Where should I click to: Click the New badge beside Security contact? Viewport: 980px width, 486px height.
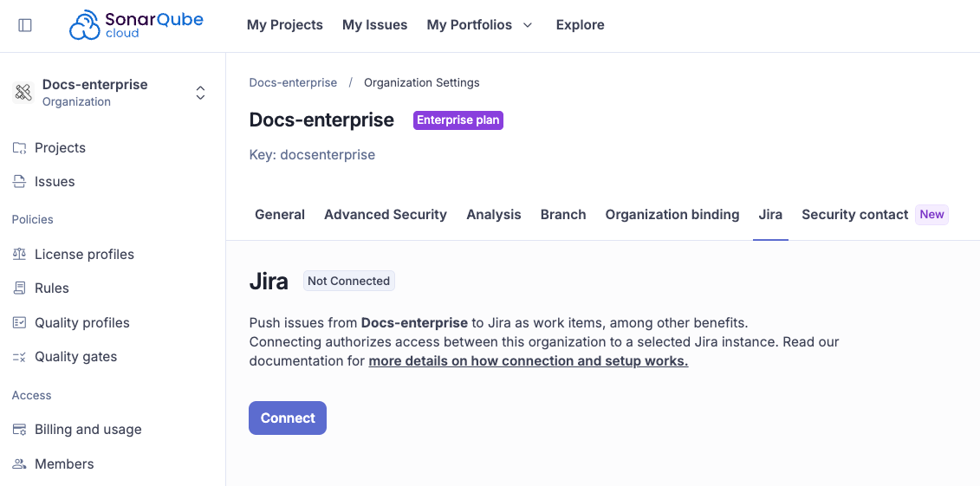coord(931,215)
